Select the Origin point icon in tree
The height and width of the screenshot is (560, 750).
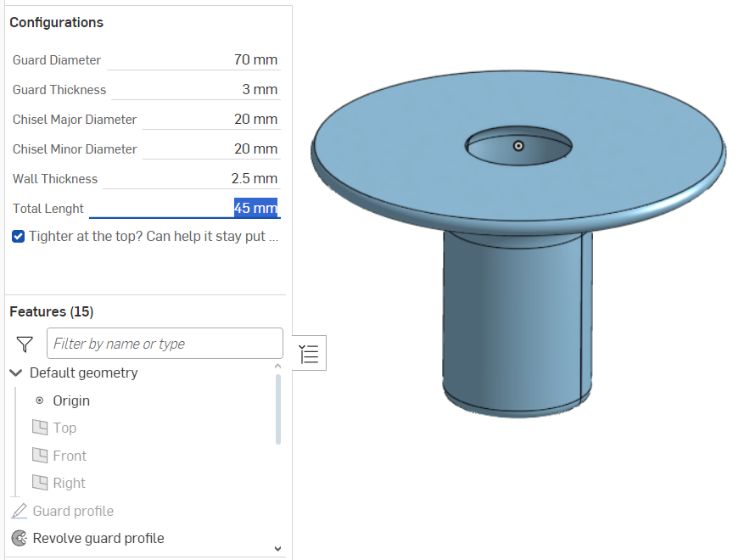pos(40,400)
